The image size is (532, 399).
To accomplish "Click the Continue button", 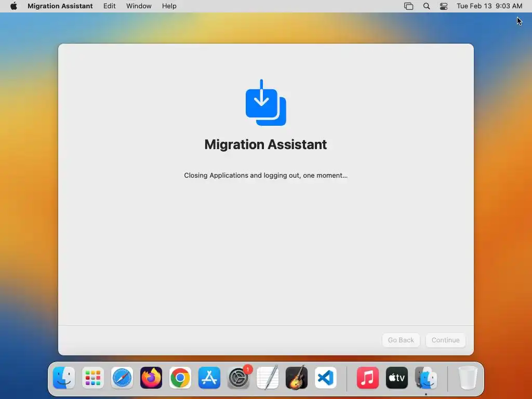I will pyautogui.click(x=445, y=340).
